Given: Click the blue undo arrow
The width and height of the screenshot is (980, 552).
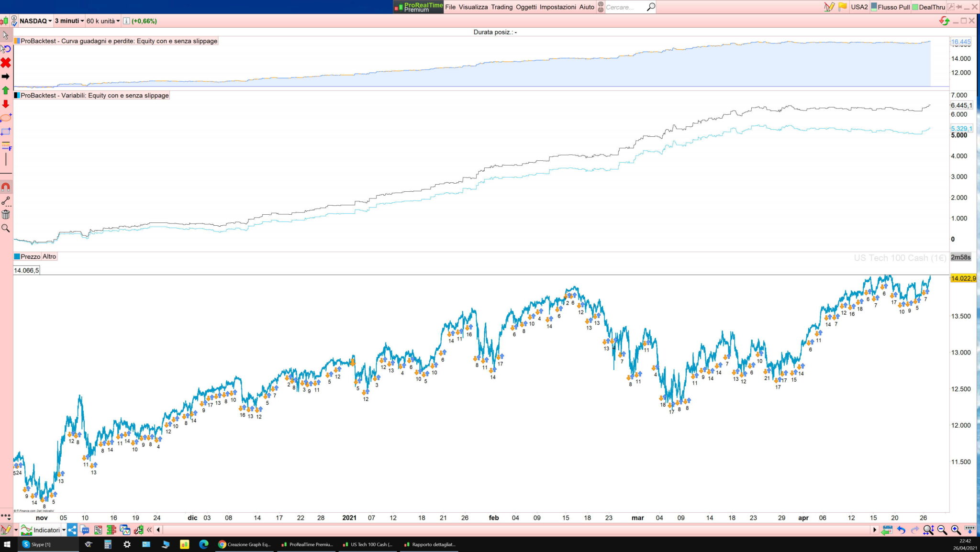Looking at the screenshot, I should coord(901,530).
